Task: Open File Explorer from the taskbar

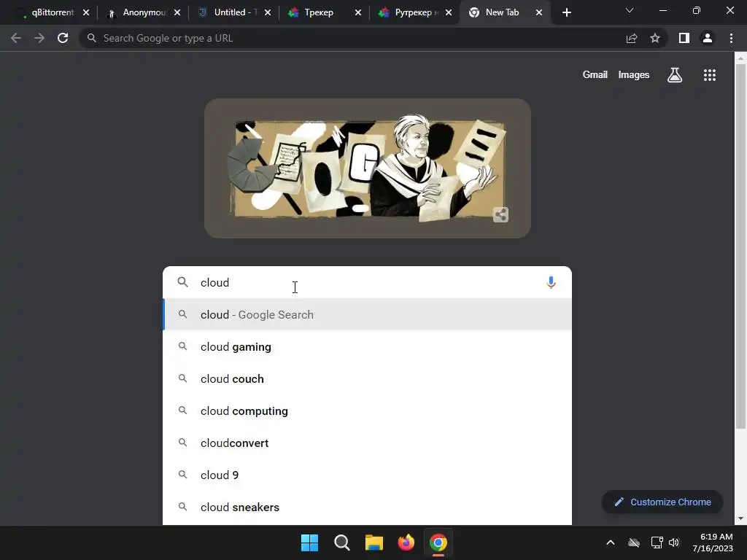Action: (x=374, y=542)
